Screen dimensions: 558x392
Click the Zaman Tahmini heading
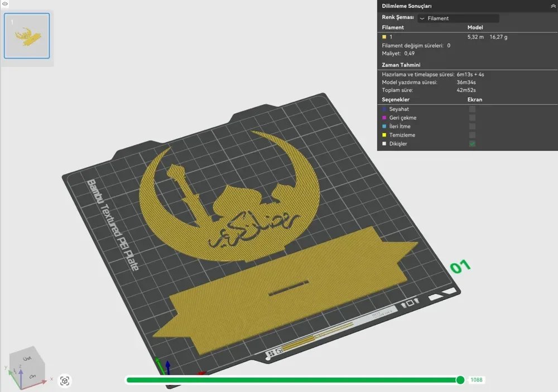click(401, 65)
